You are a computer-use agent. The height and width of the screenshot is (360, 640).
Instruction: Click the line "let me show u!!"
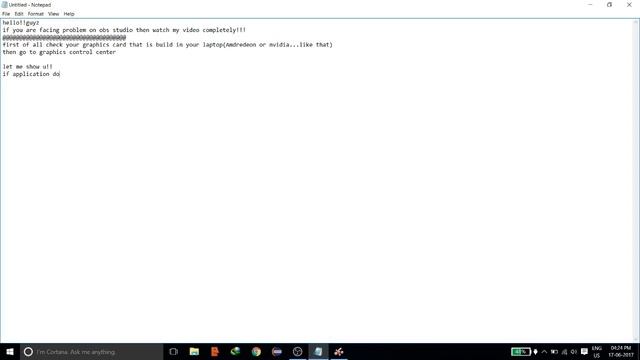point(27,67)
